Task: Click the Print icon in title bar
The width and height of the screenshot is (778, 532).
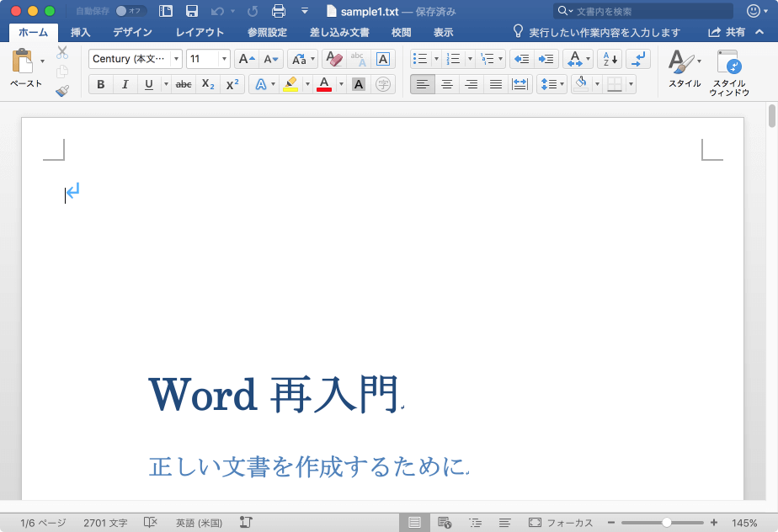Action: tap(279, 11)
